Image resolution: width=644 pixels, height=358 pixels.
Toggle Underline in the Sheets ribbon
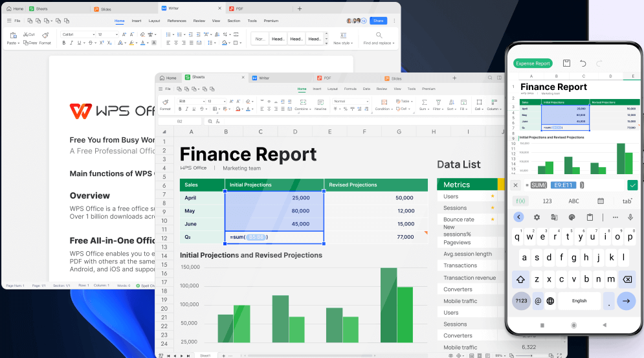click(194, 109)
